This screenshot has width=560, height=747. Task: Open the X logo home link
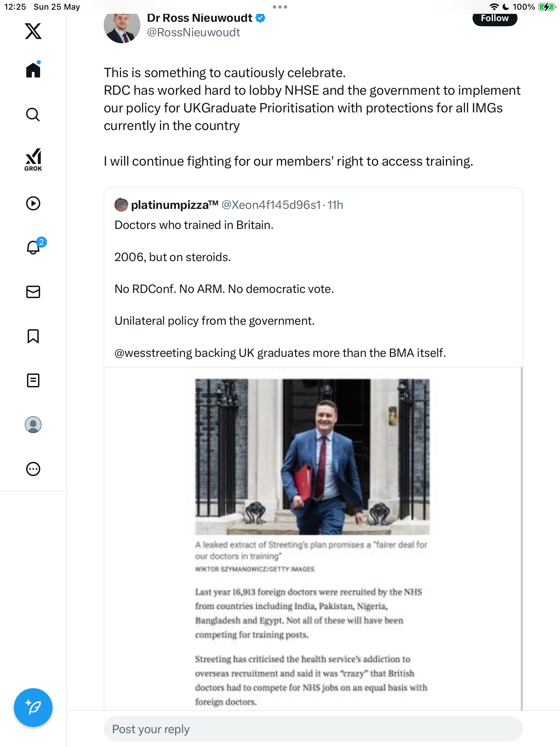click(x=33, y=31)
